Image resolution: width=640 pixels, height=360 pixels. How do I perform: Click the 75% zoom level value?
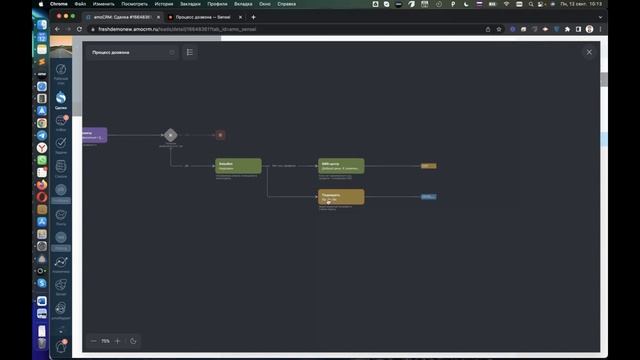point(105,341)
